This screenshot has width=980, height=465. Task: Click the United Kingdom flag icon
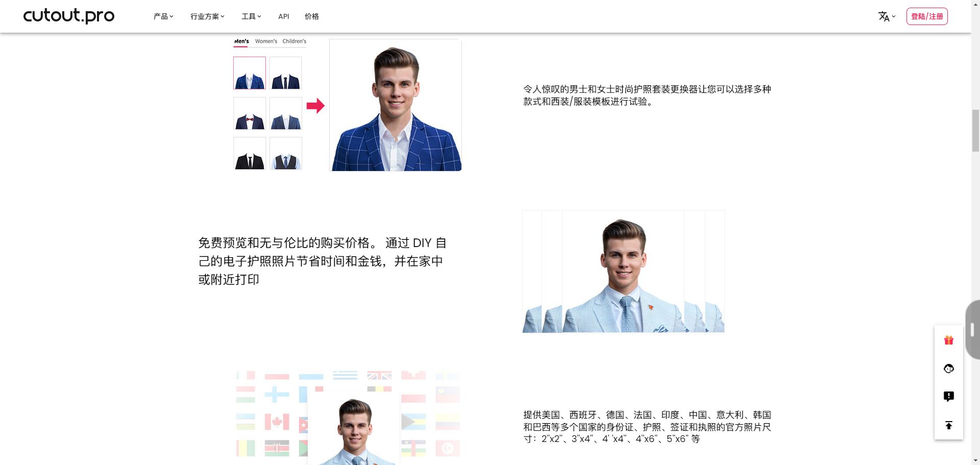click(x=379, y=375)
